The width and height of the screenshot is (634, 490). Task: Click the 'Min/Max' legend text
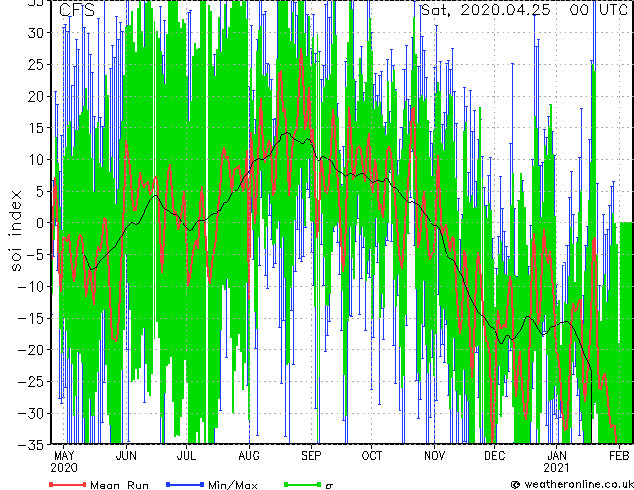233,485
